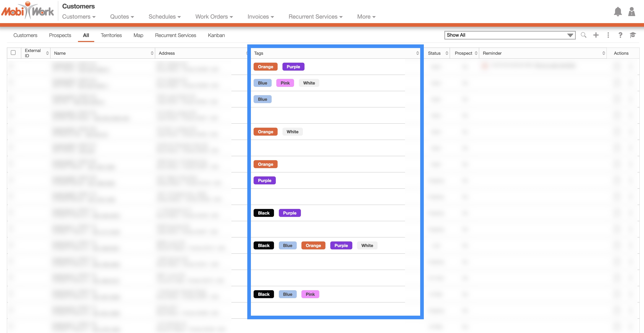Click the Reminder column header
This screenshot has width=644, height=333.
point(492,53)
